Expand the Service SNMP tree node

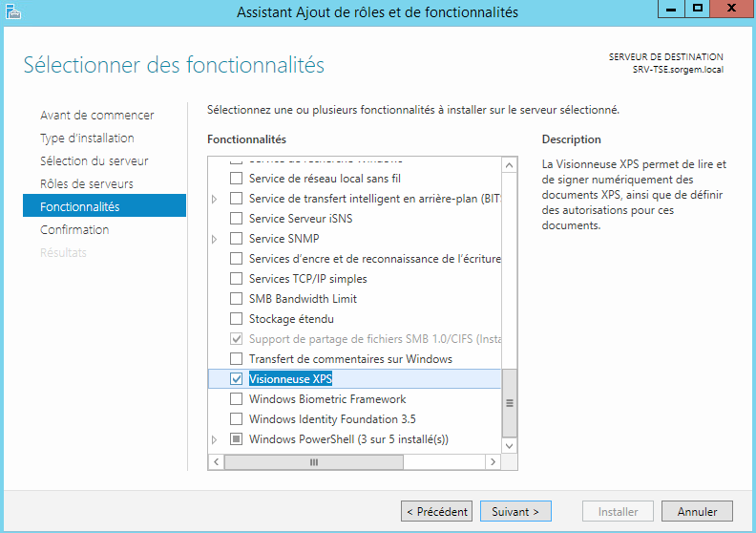click(215, 239)
